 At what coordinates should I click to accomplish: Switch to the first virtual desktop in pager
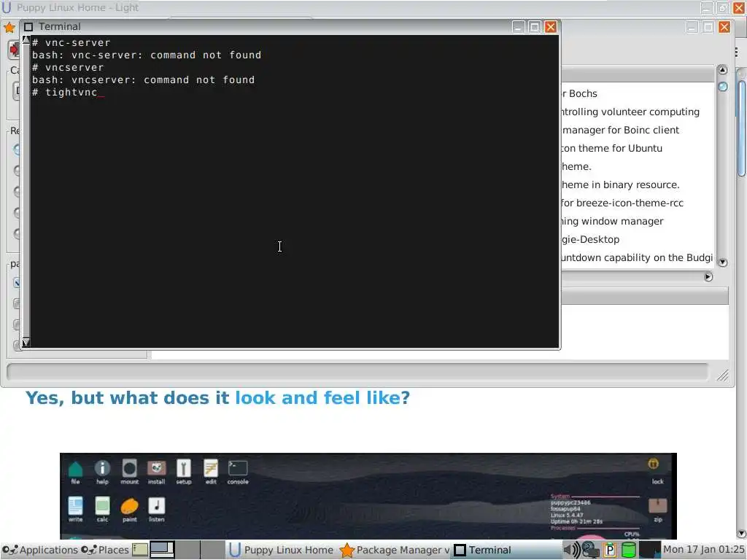(162, 550)
